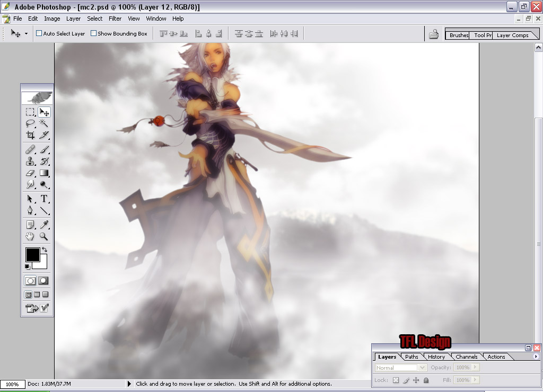The height and width of the screenshot is (392, 543).
Task: Select the Notes tool
Action: pos(30,225)
